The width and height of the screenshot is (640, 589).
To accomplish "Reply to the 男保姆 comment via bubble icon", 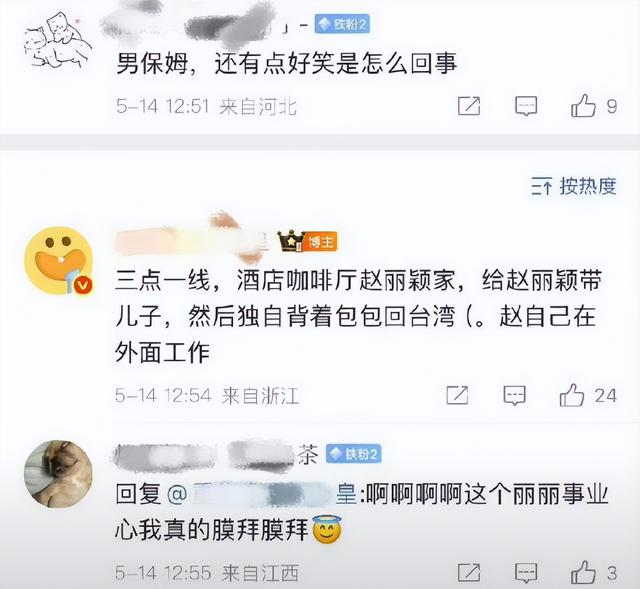I will [x=526, y=106].
